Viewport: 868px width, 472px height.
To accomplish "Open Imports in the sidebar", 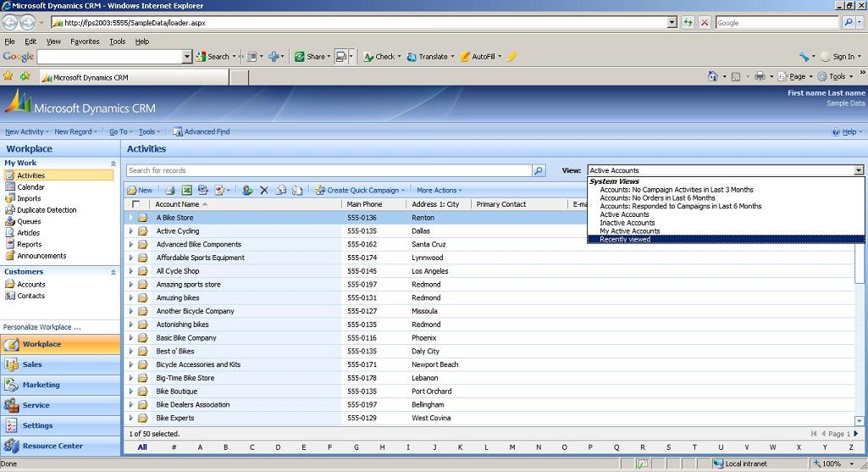I will tap(29, 198).
